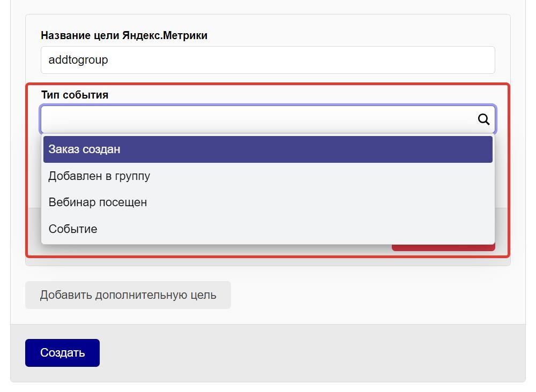Viewport: 536px width, 392px height.
Task: Click the Название цели Яндекс.Метрики label
Action: pos(124,35)
